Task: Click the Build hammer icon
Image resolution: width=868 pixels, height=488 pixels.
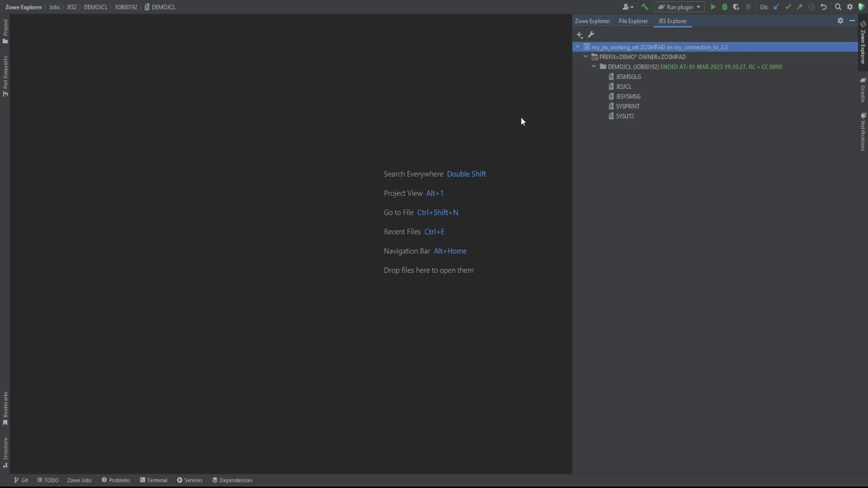Action: (x=645, y=7)
